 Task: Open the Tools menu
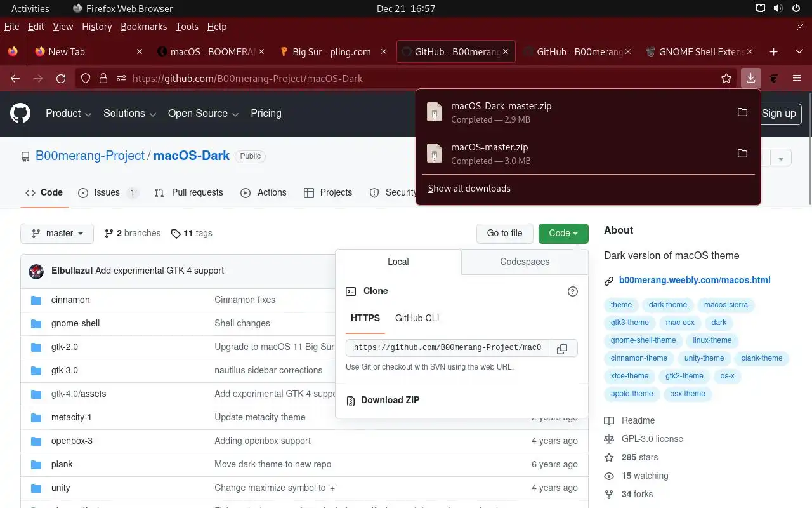187,27
